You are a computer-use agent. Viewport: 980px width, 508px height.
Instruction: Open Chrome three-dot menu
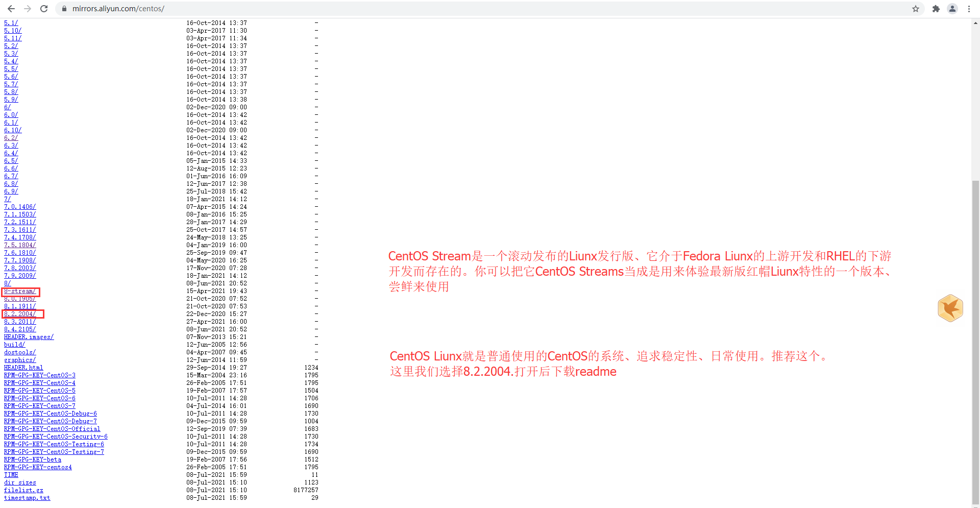969,9
